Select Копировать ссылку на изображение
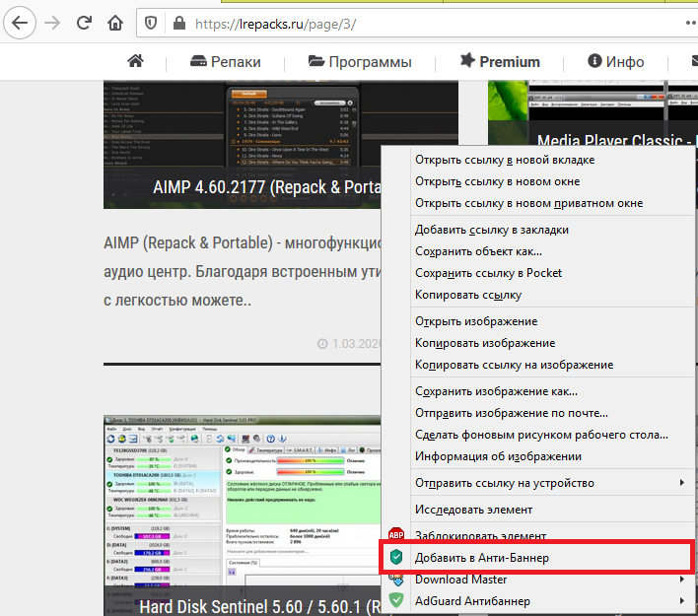 551,365
